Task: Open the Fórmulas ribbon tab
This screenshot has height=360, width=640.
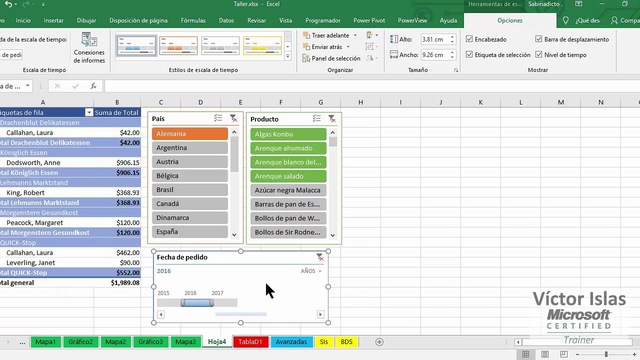Action: click(x=193, y=20)
